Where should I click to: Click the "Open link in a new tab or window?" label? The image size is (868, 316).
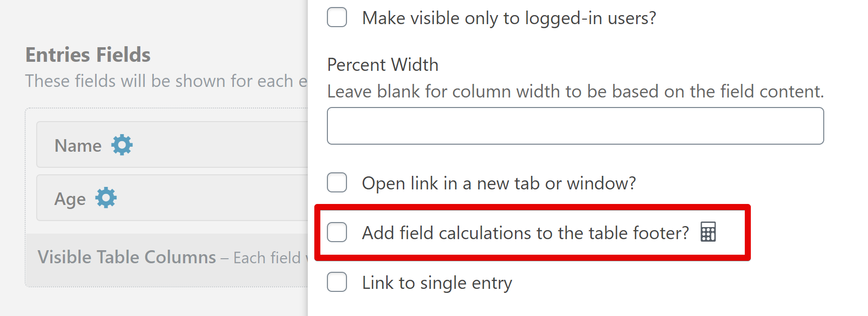(499, 183)
